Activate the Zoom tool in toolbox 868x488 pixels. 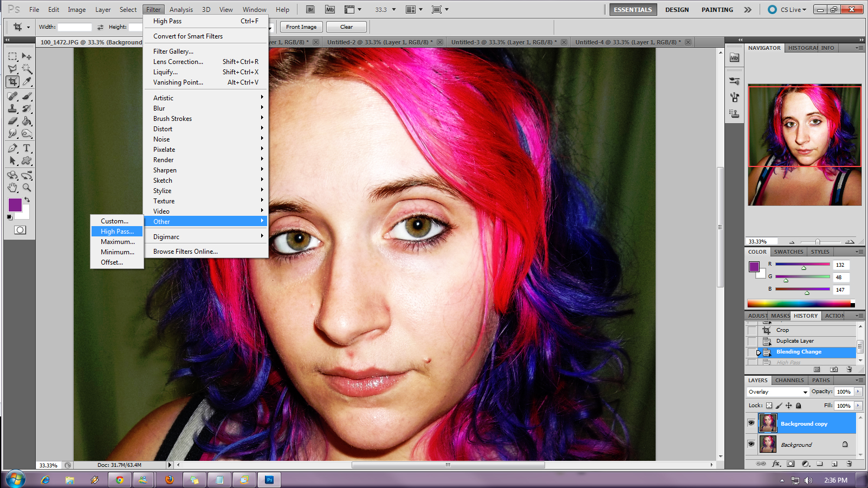(27, 188)
